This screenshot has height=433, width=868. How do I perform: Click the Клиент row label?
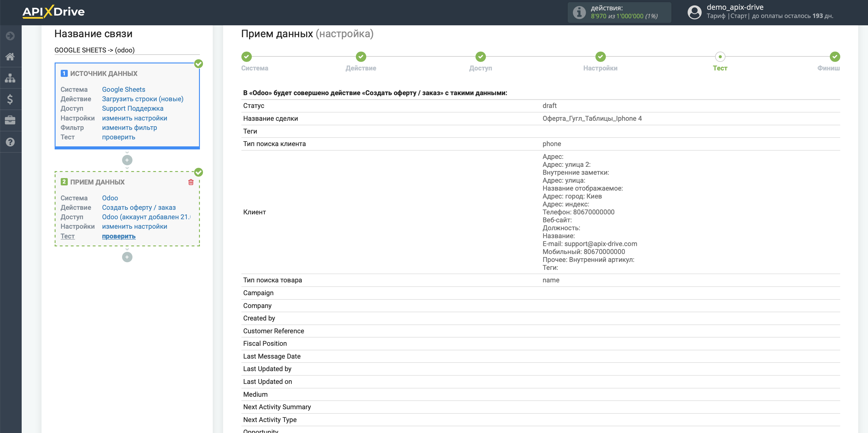(x=255, y=212)
